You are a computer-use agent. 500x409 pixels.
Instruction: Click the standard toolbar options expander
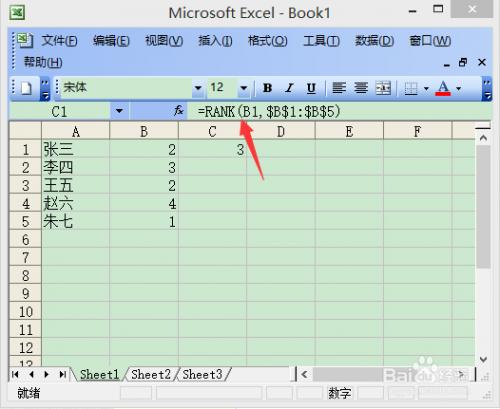click(x=45, y=89)
